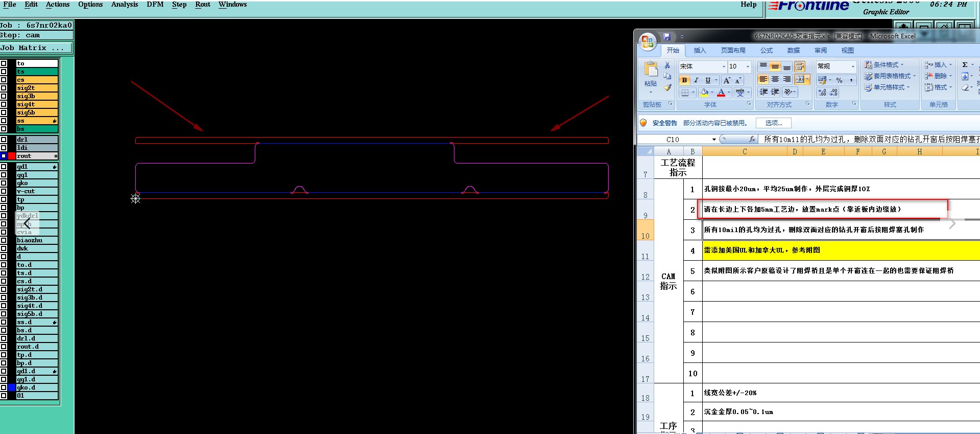Click the Insert cells (插入) button
The width and height of the screenshot is (980, 434).
939,65
